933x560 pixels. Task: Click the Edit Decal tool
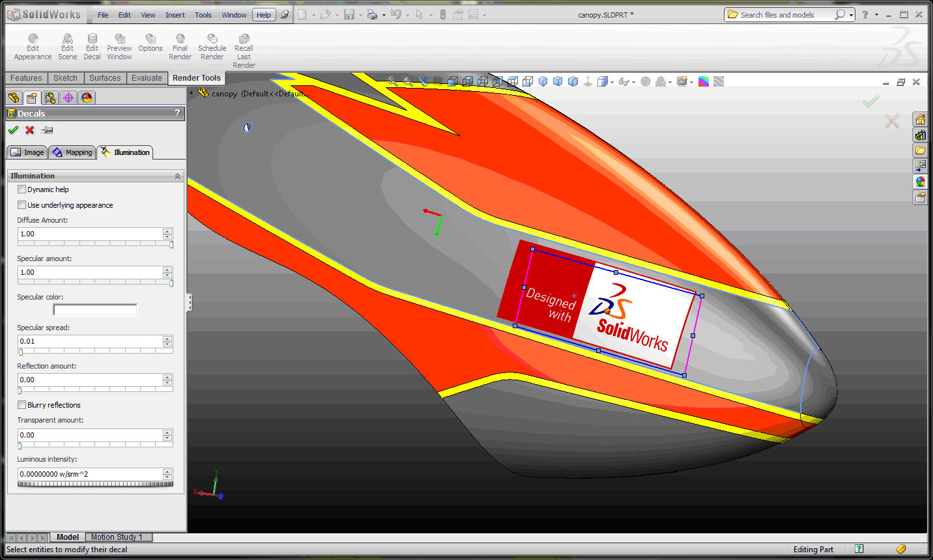click(92, 48)
